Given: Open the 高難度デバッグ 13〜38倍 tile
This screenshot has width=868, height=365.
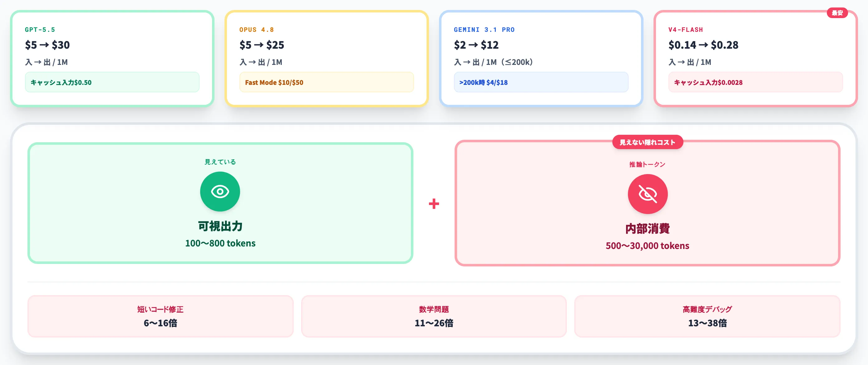Looking at the screenshot, I should click(707, 316).
